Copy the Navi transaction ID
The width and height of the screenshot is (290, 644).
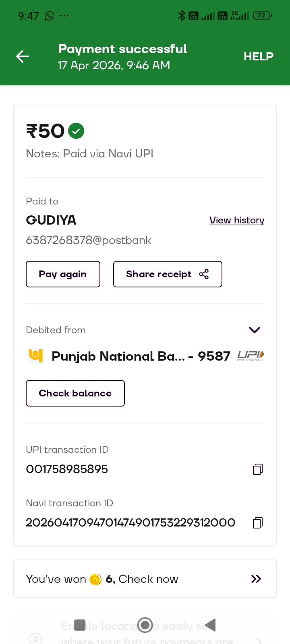pos(258,523)
